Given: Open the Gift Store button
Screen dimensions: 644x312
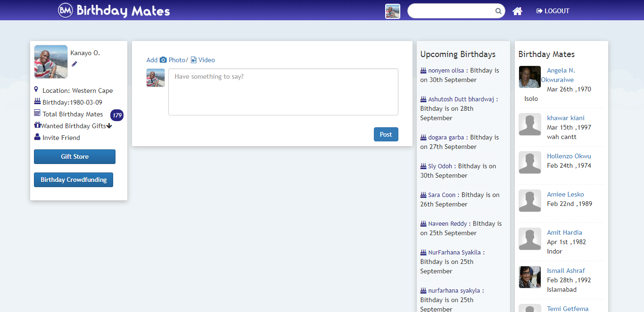Looking at the screenshot, I should (74, 156).
